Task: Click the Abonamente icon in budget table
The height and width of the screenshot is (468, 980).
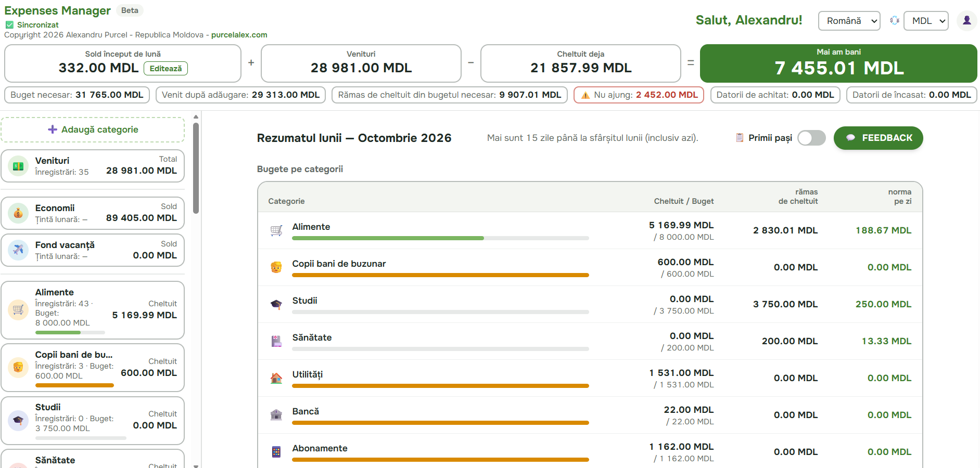Action: pos(276,452)
